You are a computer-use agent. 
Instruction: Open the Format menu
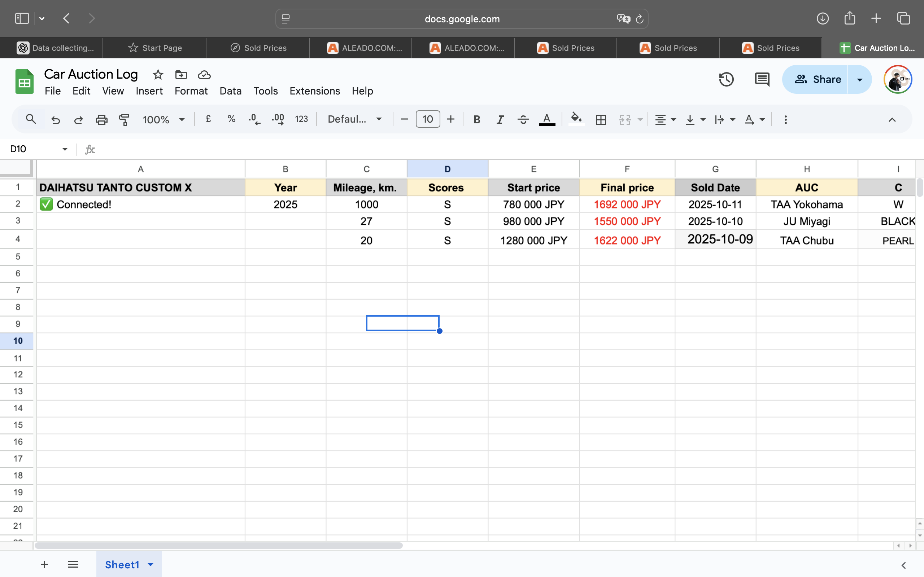[x=191, y=91]
